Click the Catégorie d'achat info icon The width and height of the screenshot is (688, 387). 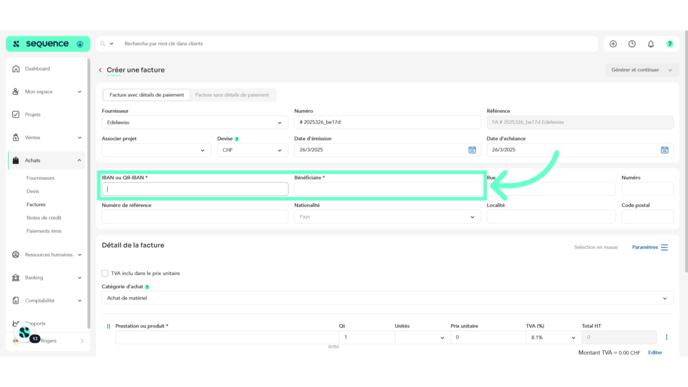pyautogui.click(x=147, y=287)
